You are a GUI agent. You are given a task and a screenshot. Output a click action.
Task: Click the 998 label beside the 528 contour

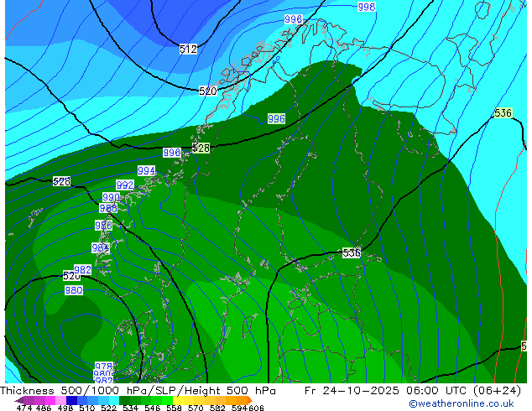tap(172, 153)
